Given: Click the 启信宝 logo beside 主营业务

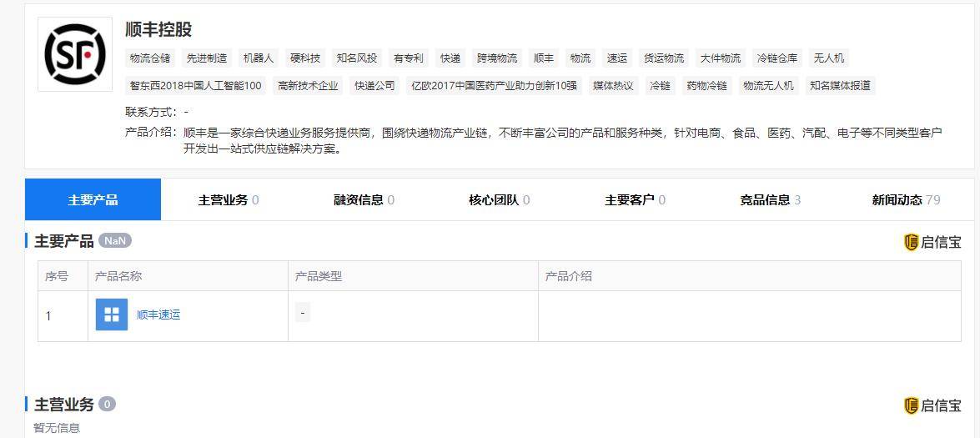Looking at the screenshot, I should (x=932, y=405).
